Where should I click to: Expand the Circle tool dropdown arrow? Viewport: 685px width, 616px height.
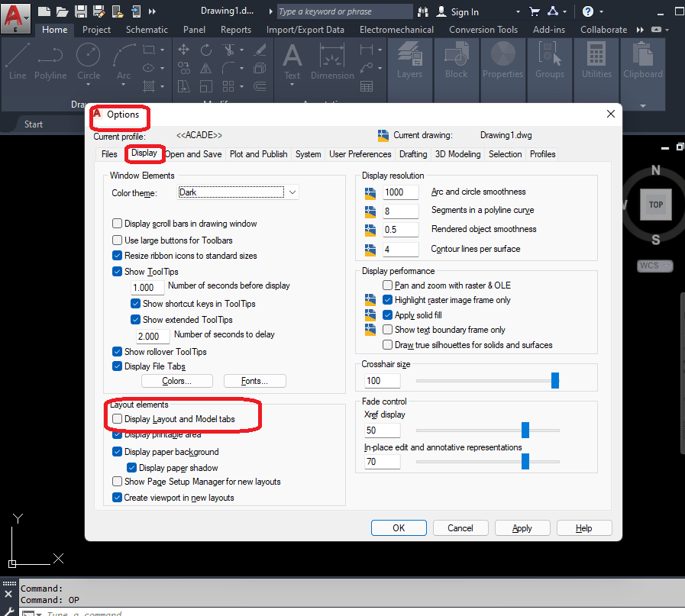point(89,84)
